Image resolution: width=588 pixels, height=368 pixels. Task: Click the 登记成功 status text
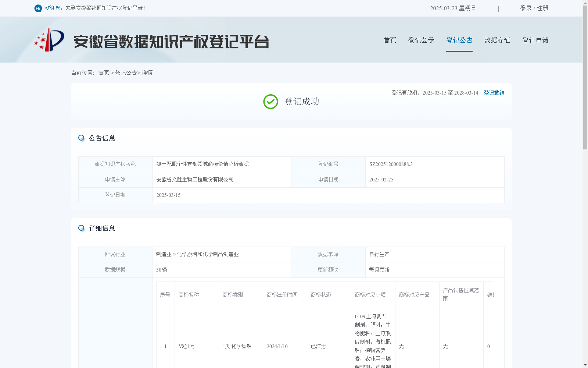coord(302,102)
